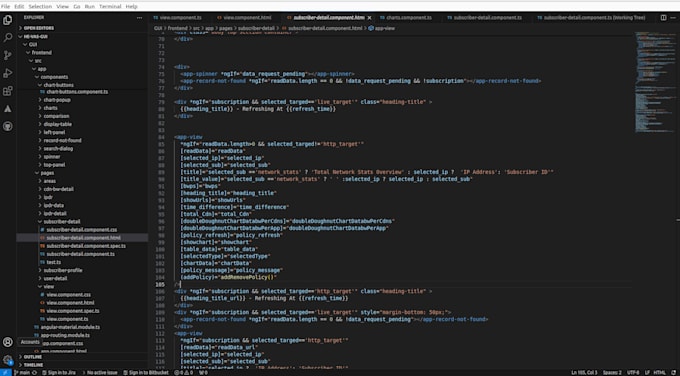Open the Extensions view icon
Image resolution: width=680 pixels, height=376 pixels.
tap(7, 91)
